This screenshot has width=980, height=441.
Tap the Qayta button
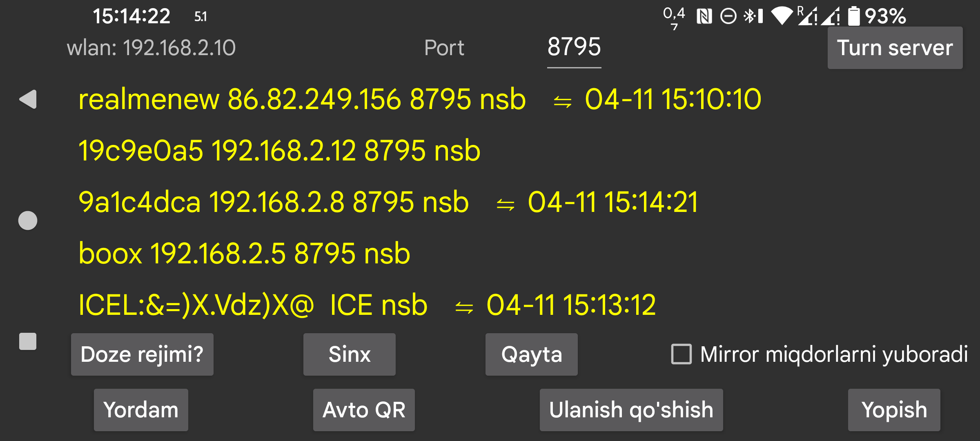tap(531, 354)
